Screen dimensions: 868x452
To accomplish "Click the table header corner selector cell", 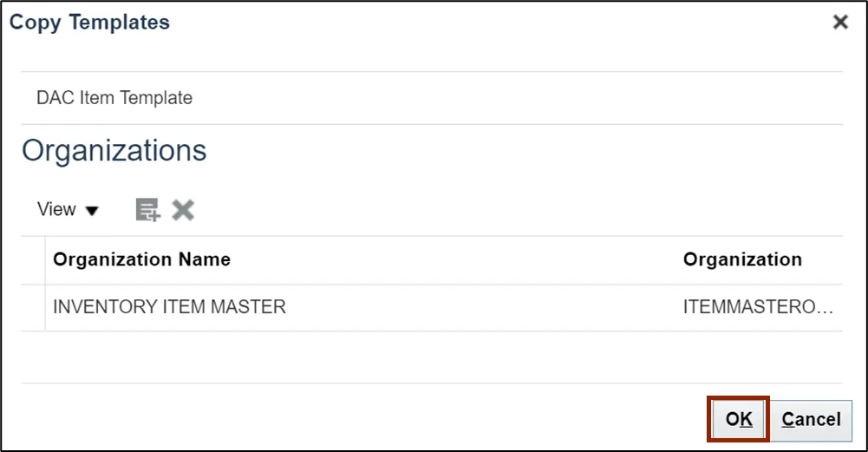I will [x=33, y=260].
